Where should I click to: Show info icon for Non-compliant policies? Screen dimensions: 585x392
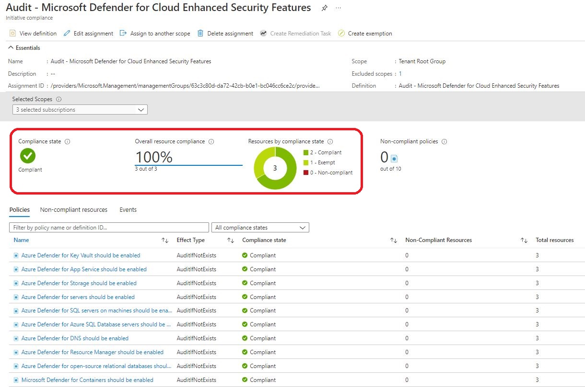point(444,142)
